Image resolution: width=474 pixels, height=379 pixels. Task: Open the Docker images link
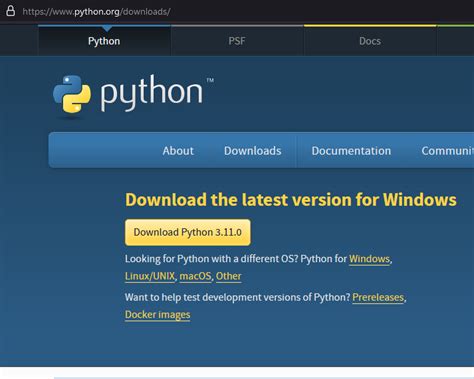(x=158, y=315)
